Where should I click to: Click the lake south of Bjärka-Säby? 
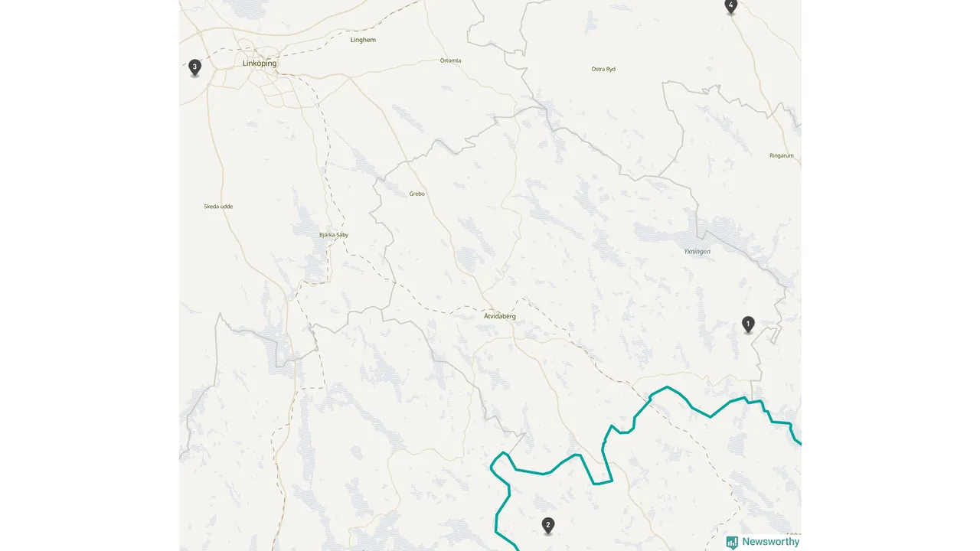(315, 264)
